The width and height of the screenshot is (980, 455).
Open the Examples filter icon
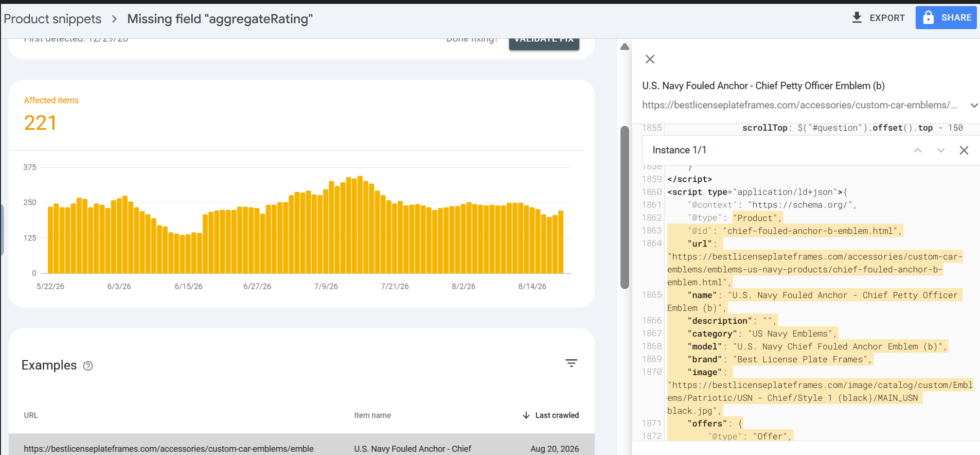(x=571, y=363)
